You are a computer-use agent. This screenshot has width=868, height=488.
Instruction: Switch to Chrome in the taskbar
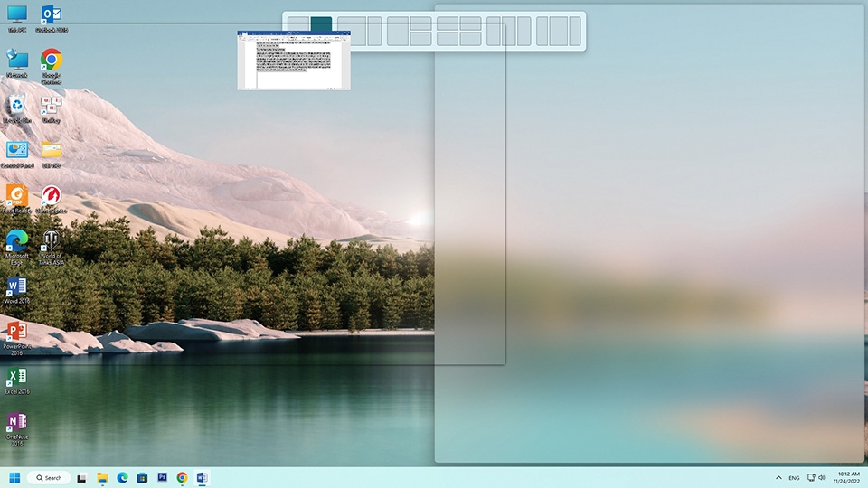[182, 477]
